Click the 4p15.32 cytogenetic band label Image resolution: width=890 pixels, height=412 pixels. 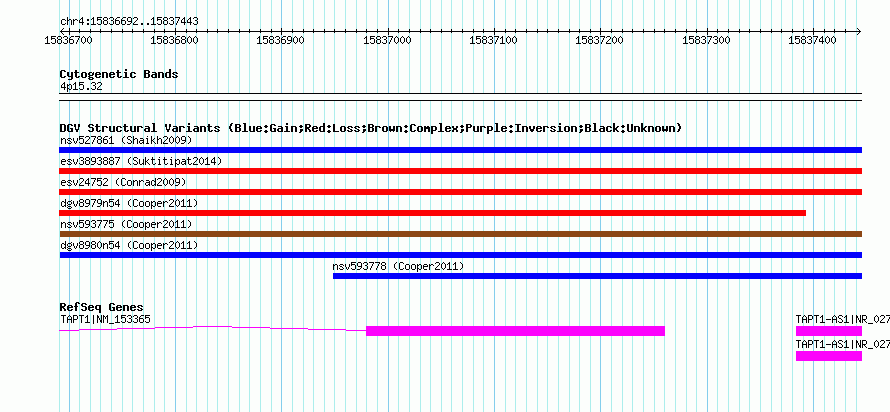[x=81, y=87]
